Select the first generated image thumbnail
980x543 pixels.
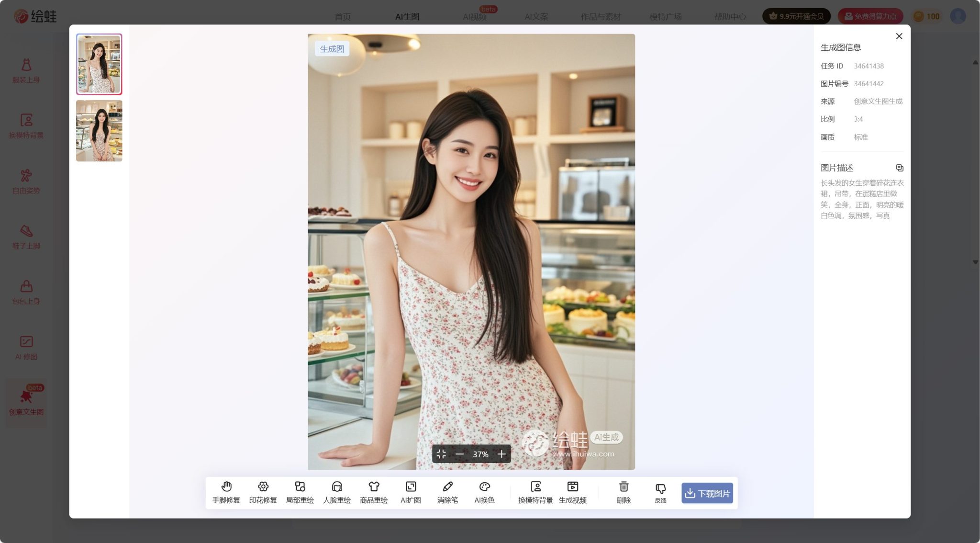tap(99, 64)
